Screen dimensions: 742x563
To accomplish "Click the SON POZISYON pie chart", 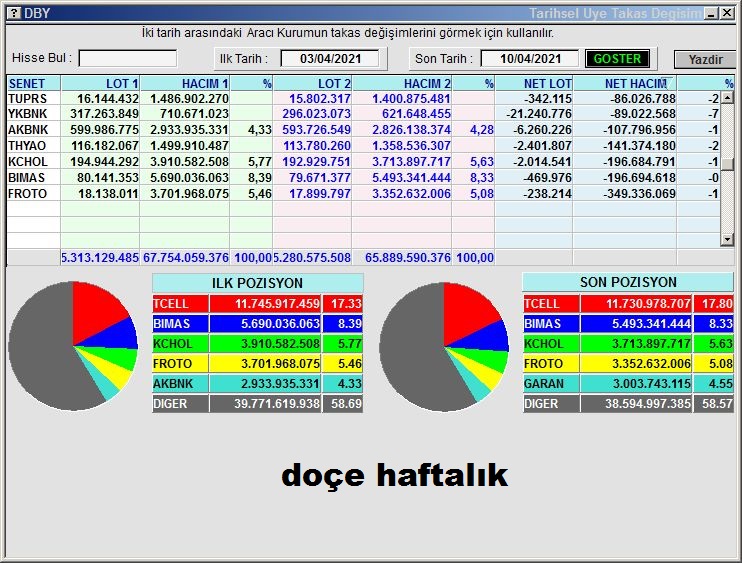I will click(x=444, y=347).
